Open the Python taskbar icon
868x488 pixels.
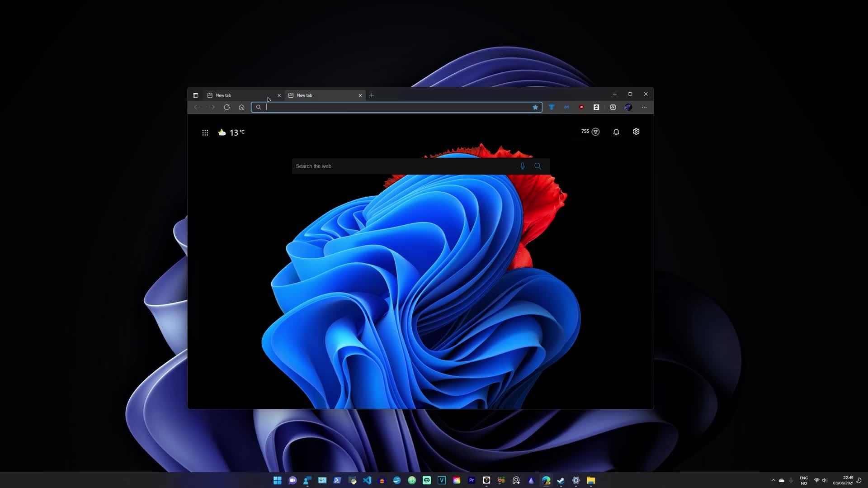tap(352, 480)
